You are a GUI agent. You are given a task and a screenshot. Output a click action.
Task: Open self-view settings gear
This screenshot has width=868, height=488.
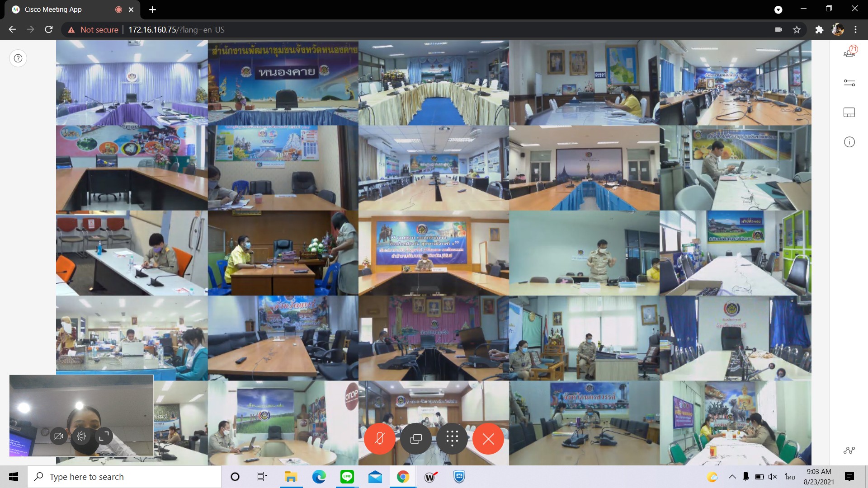pyautogui.click(x=81, y=436)
